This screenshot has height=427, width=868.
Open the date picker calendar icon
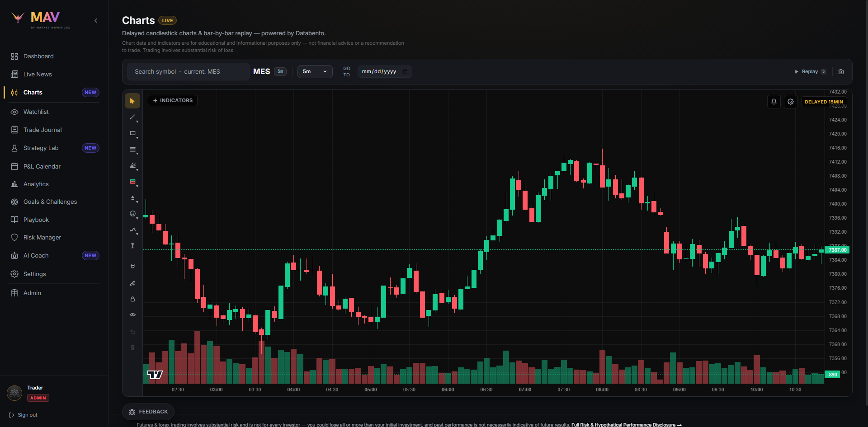(x=405, y=71)
